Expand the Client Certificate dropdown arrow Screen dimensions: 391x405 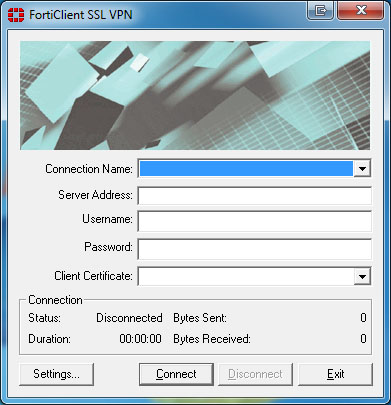362,276
